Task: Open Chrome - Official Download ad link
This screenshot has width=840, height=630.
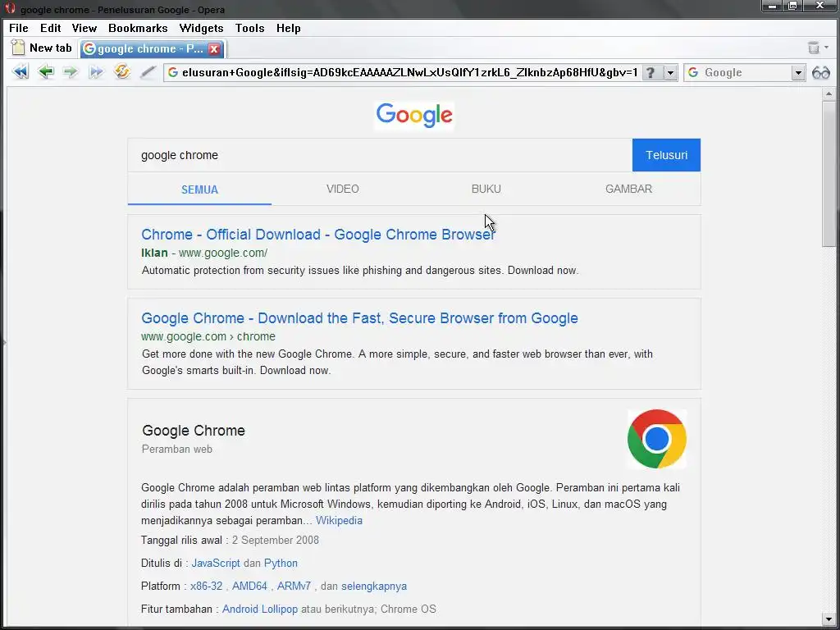Action: point(318,235)
